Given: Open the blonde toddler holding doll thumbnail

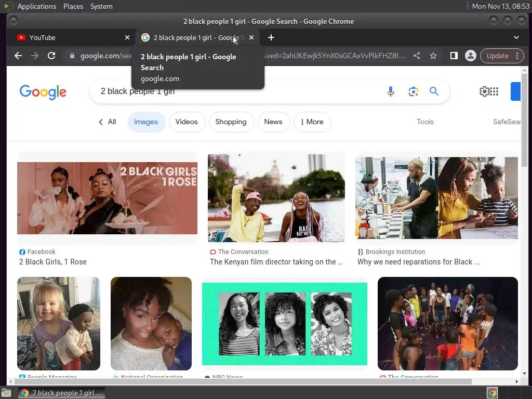Looking at the screenshot, I should (x=59, y=324).
